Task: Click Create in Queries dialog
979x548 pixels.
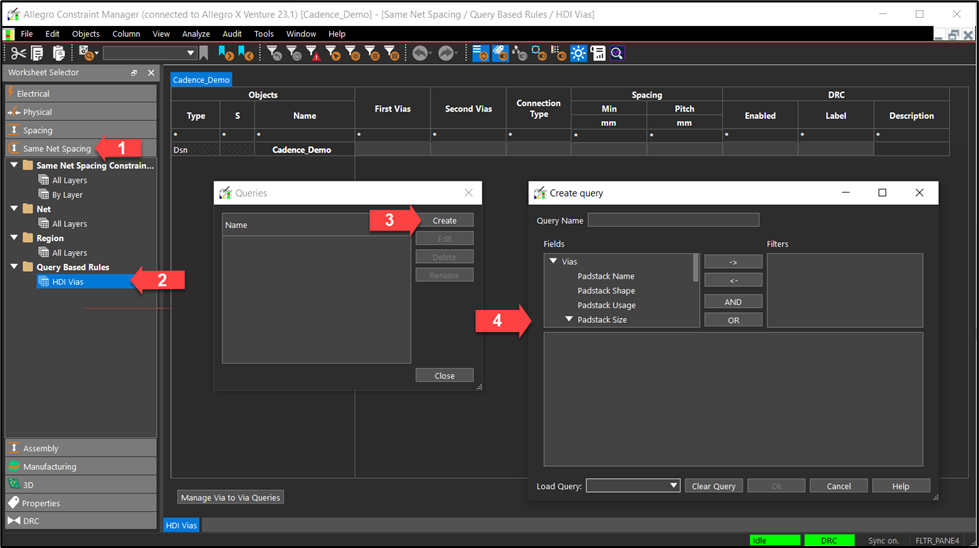Action: (x=445, y=220)
